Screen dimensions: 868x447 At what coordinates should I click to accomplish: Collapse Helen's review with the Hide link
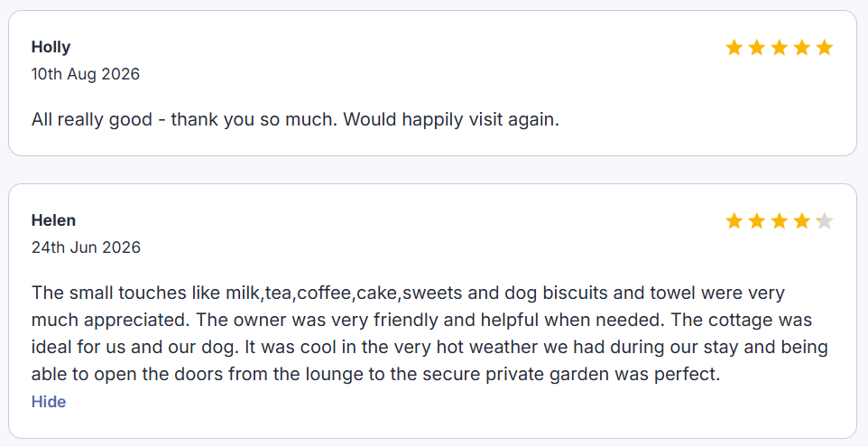pos(49,402)
